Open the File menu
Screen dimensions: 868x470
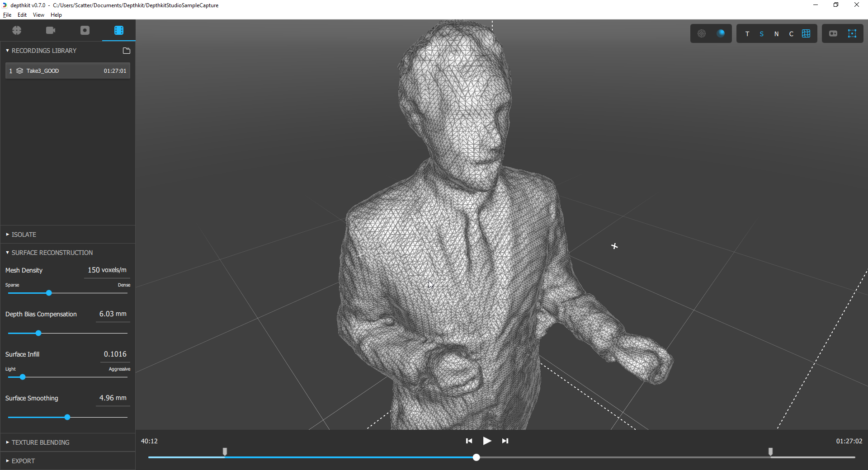click(7, 15)
